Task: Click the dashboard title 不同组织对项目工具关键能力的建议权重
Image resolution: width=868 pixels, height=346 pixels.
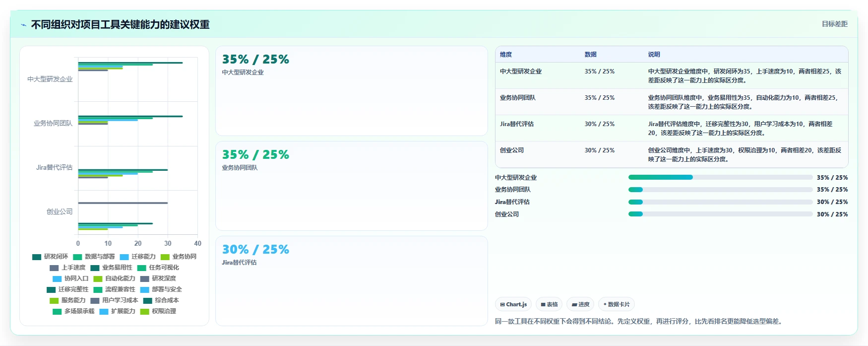Action: (x=121, y=25)
